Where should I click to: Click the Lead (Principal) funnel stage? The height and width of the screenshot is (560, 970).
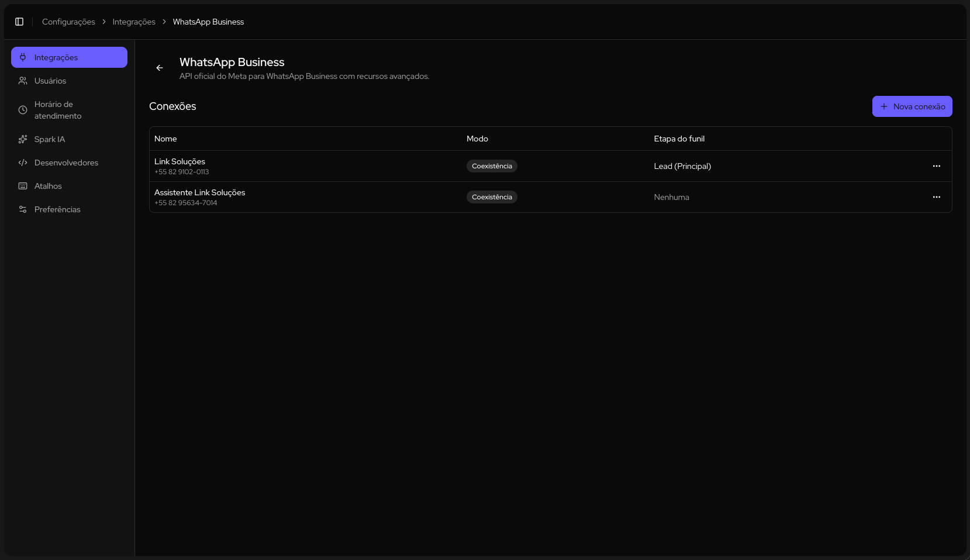pos(682,166)
